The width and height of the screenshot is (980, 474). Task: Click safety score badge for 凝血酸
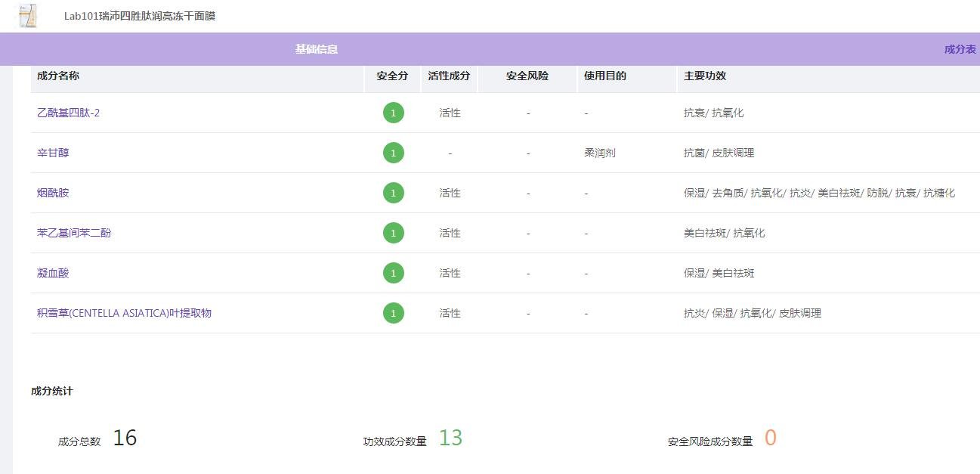point(393,273)
